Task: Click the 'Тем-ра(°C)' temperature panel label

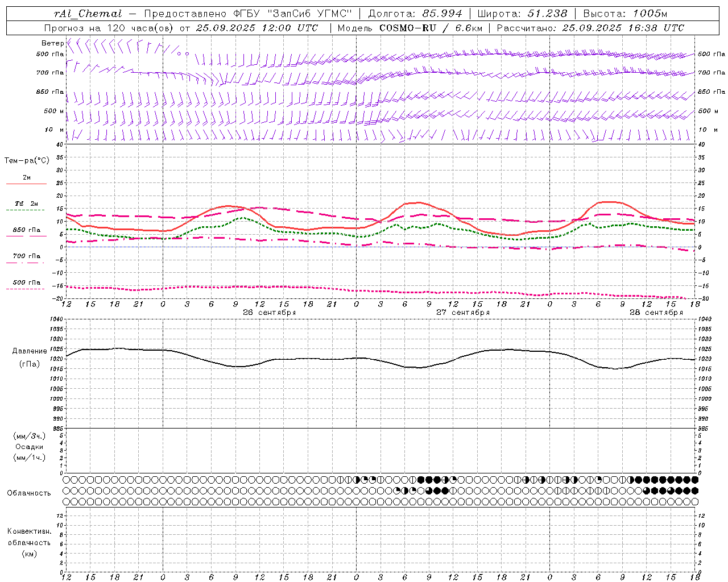Action: [x=27, y=161]
